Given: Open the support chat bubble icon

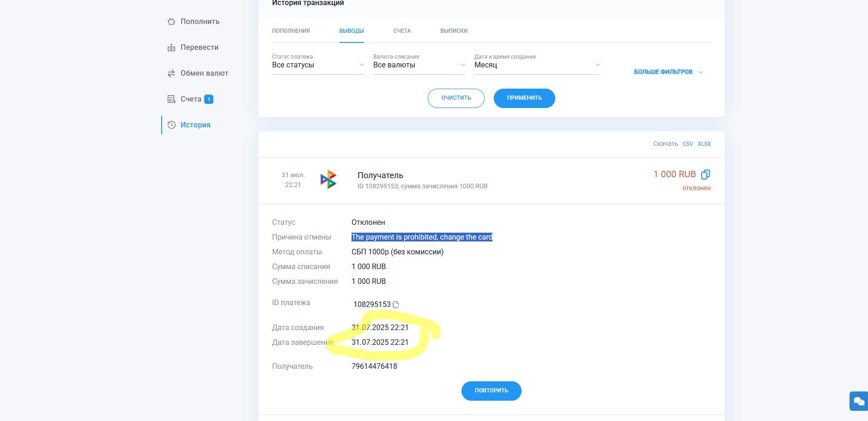Looking at the screenshot, I should pos(859,401).
